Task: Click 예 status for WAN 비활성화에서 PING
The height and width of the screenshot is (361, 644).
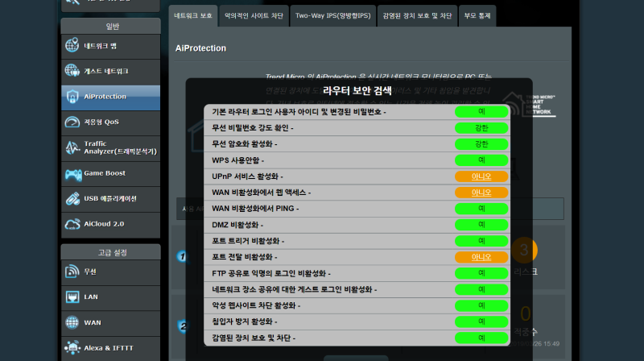Action: pyautogui.click(x=481, y=209)
